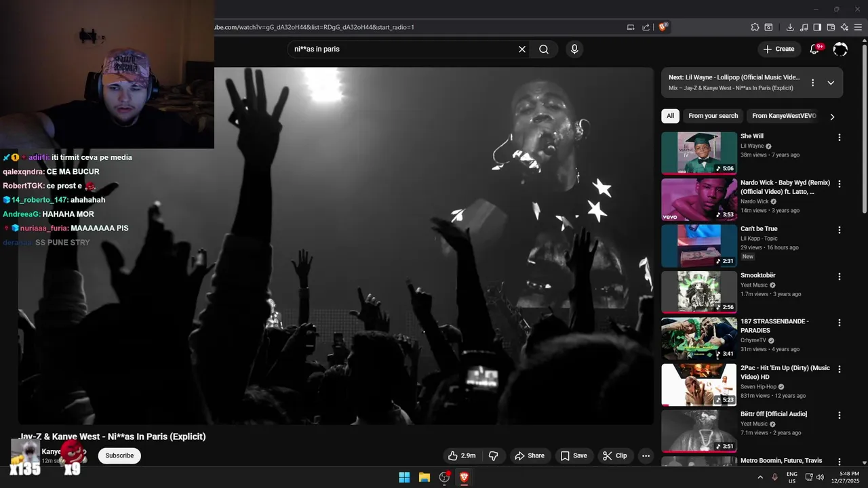This screenshot has height=488, width=868.
Task: Start voice search with microphone icon
Action: [x=574, y=49]
